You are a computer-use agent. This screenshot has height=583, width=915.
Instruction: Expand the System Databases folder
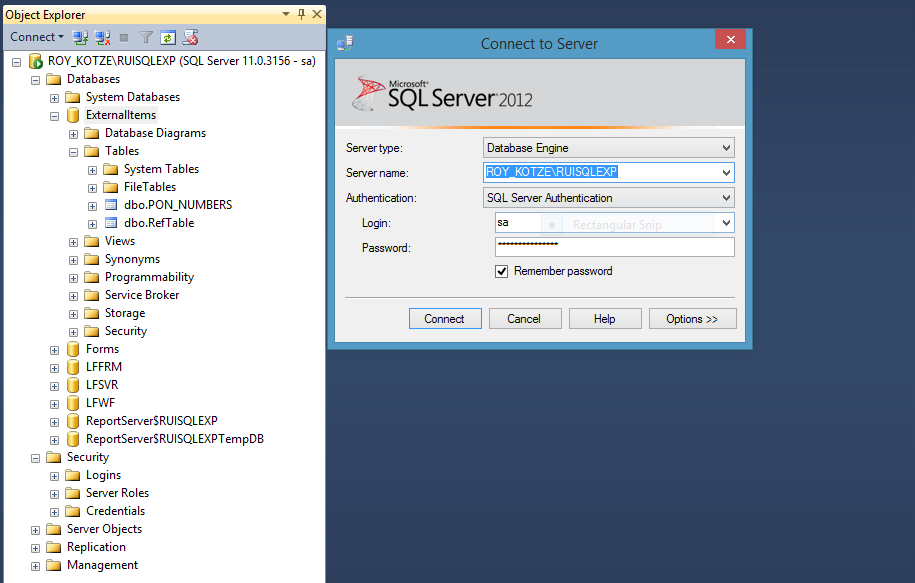[x=54, y=97]
